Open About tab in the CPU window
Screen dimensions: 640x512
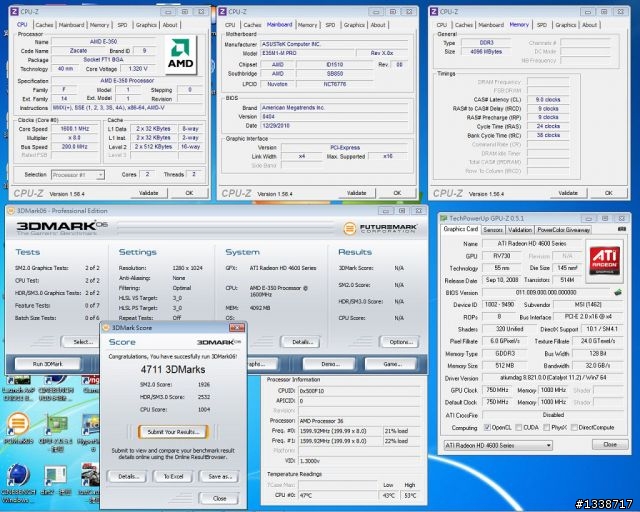coord(170,25)
